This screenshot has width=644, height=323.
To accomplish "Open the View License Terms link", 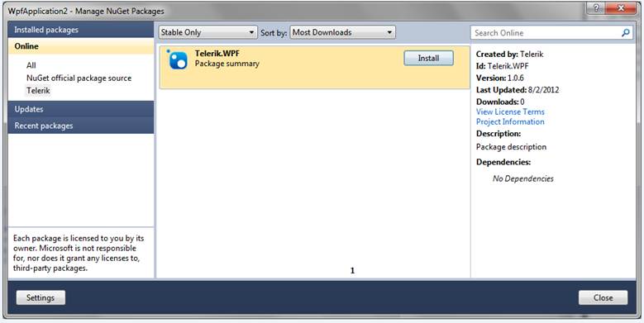I will click(510, 112).
